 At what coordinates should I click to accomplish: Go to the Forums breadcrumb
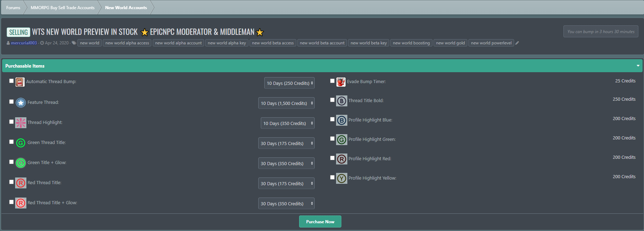pyautogui.click(x=13, y=8)
